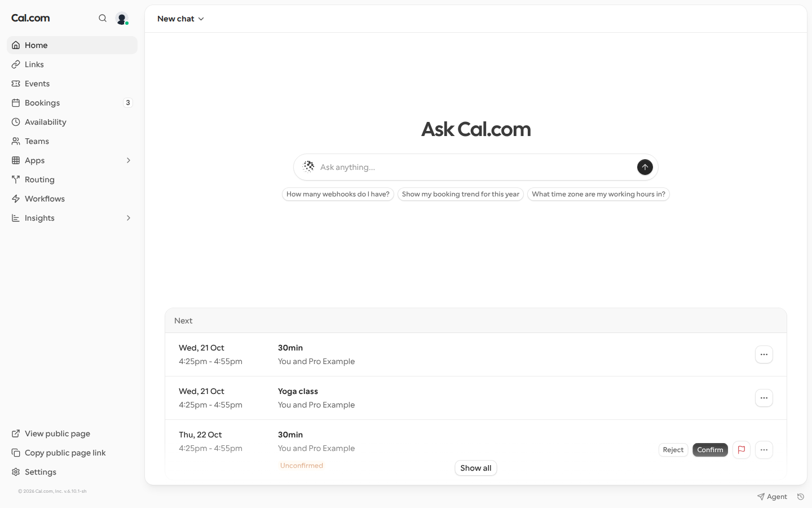Viewport: 812px width, 508px height.
Task: Open the options menu for the Yoga class booking
Action: click(764, 398)
